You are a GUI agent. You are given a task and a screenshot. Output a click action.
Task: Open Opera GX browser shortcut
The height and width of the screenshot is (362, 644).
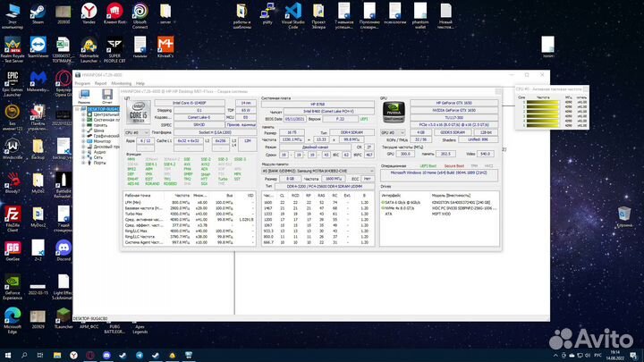click(64, 83)
